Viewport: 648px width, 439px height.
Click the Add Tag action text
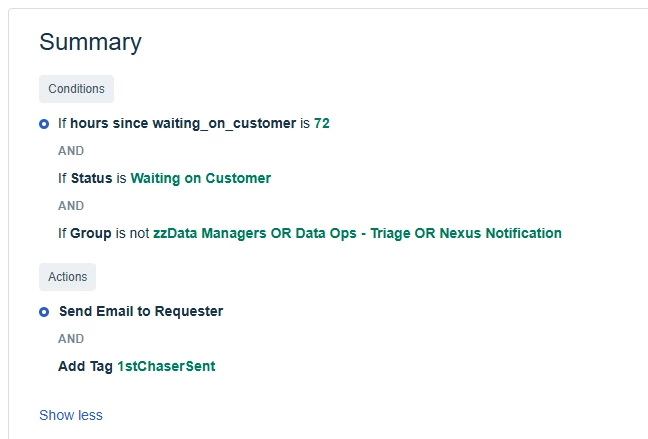point(85,367)
